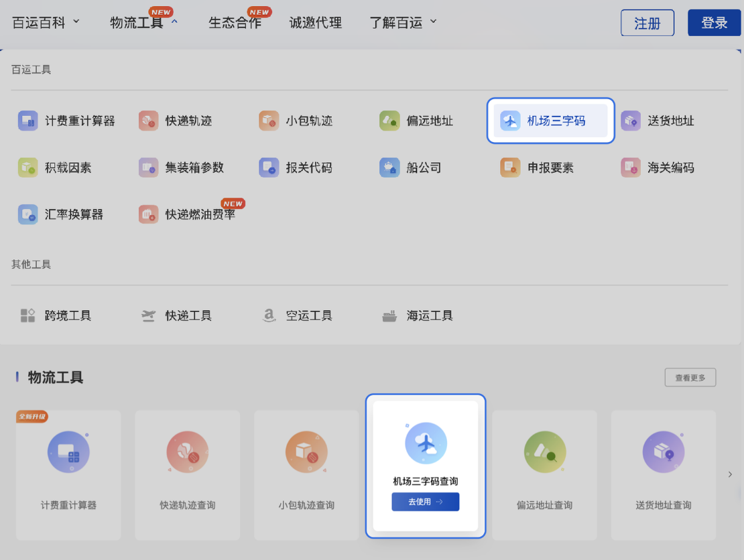Open the 生态合作 menu item

pyautogui.click(x=235, y=22)
